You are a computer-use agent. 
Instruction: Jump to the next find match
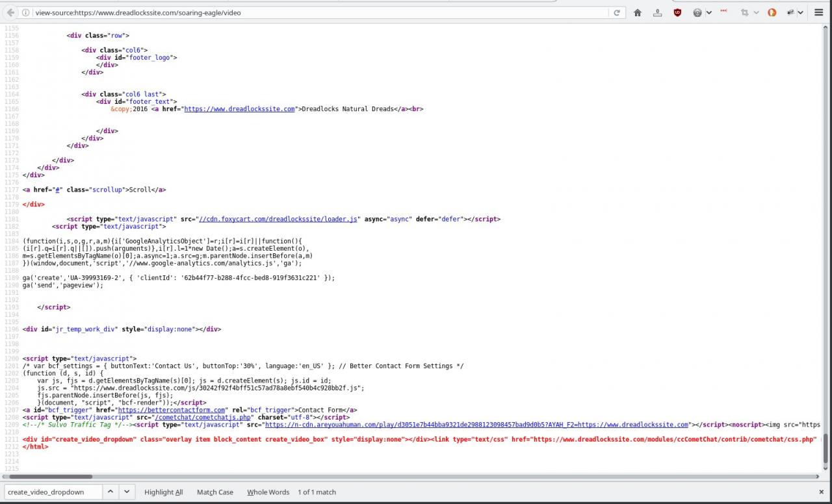tap(127, 492)
